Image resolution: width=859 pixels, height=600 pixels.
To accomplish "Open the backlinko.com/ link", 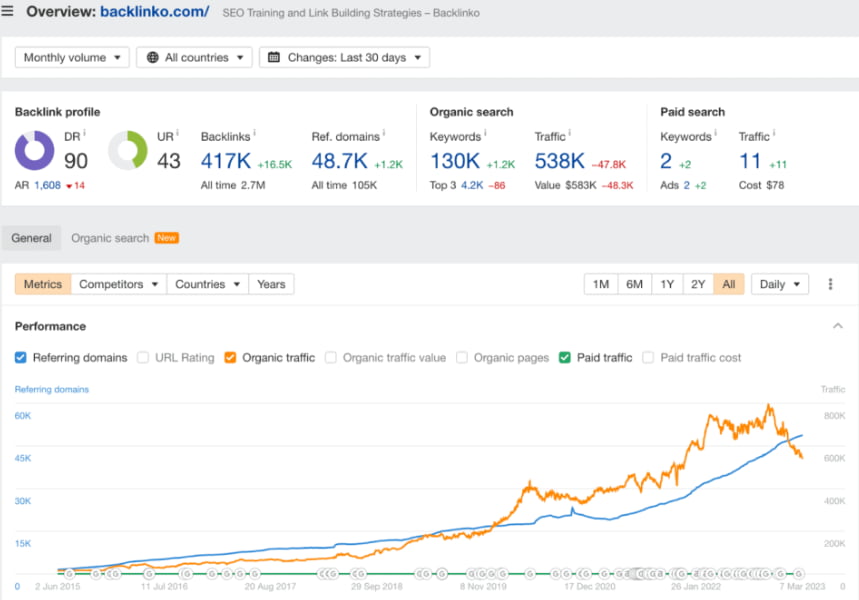I will click(155, 12).
